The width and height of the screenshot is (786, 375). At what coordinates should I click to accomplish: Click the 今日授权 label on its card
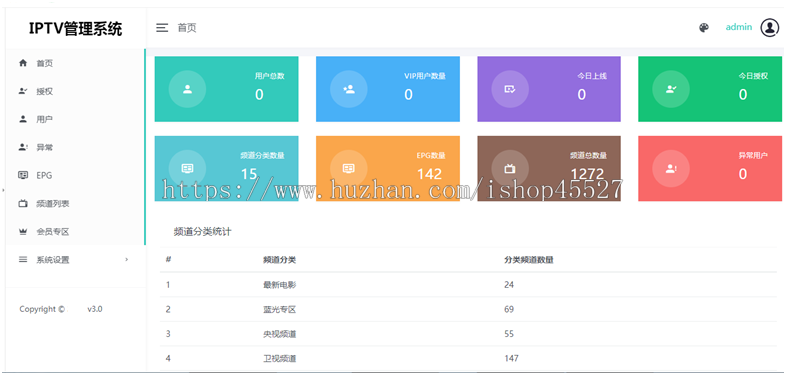pos(753,76)
